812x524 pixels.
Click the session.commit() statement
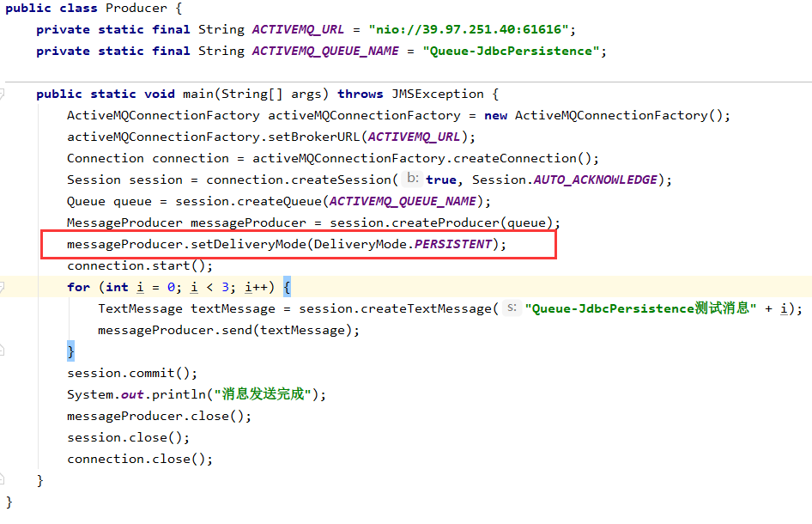point(132,373)
